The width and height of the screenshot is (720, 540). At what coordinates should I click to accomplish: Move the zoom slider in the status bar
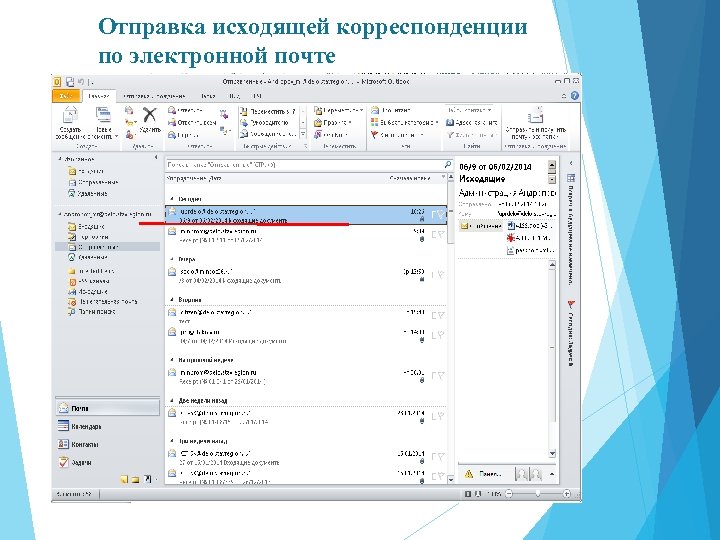pyautogui.click(x=538, y=494)
